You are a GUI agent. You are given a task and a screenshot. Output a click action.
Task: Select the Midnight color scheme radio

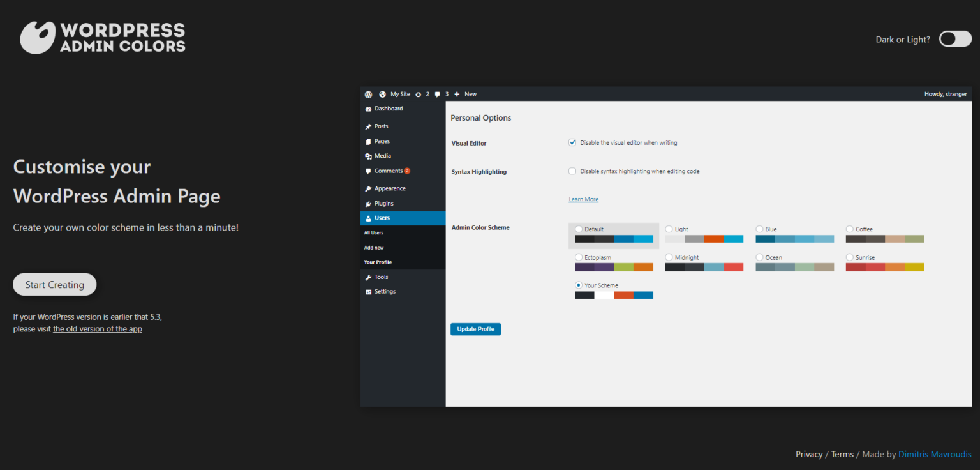click(669, 257)
